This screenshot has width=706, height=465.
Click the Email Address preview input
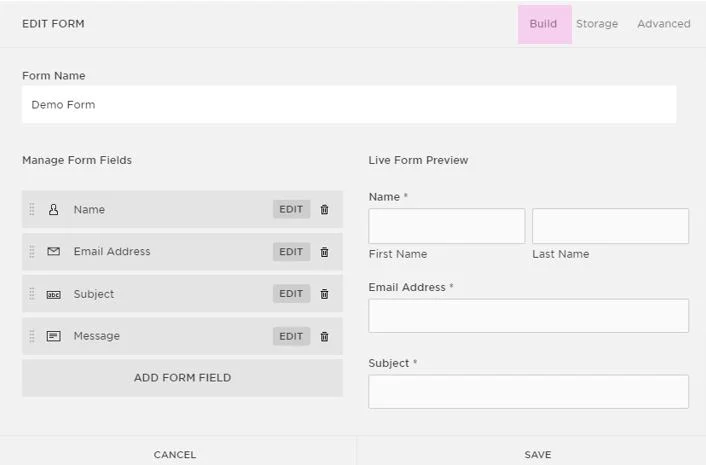(529, 316)
